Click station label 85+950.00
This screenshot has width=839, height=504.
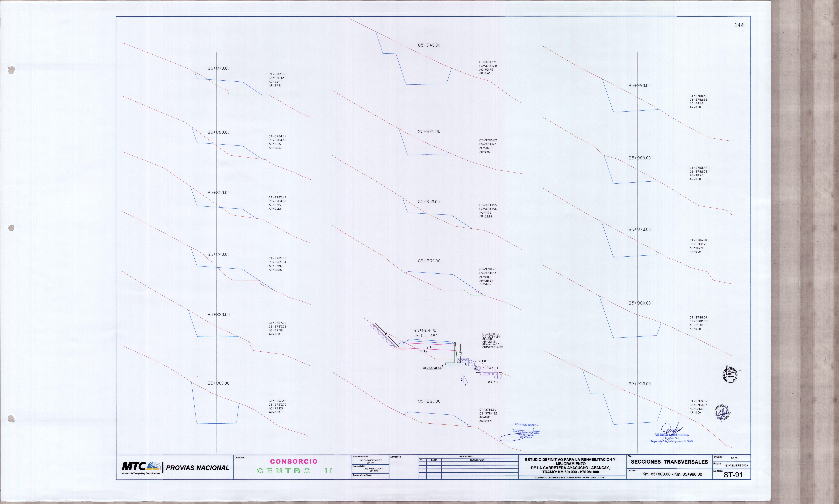[640, 384]
